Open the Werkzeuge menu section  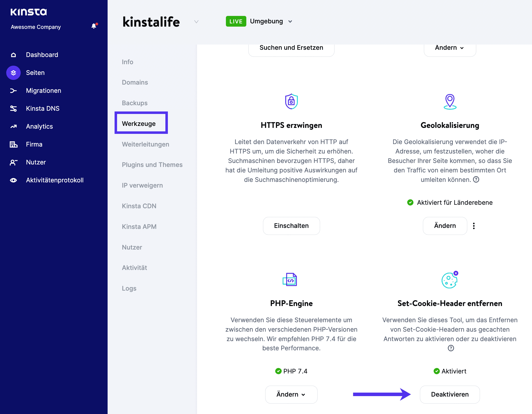click(x=139, y=123)
